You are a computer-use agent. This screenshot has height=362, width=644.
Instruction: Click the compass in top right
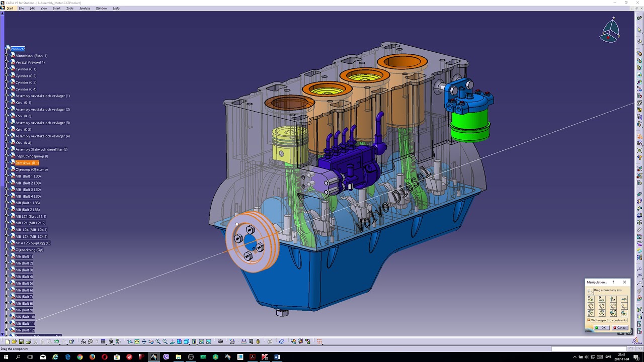[610, 30]
